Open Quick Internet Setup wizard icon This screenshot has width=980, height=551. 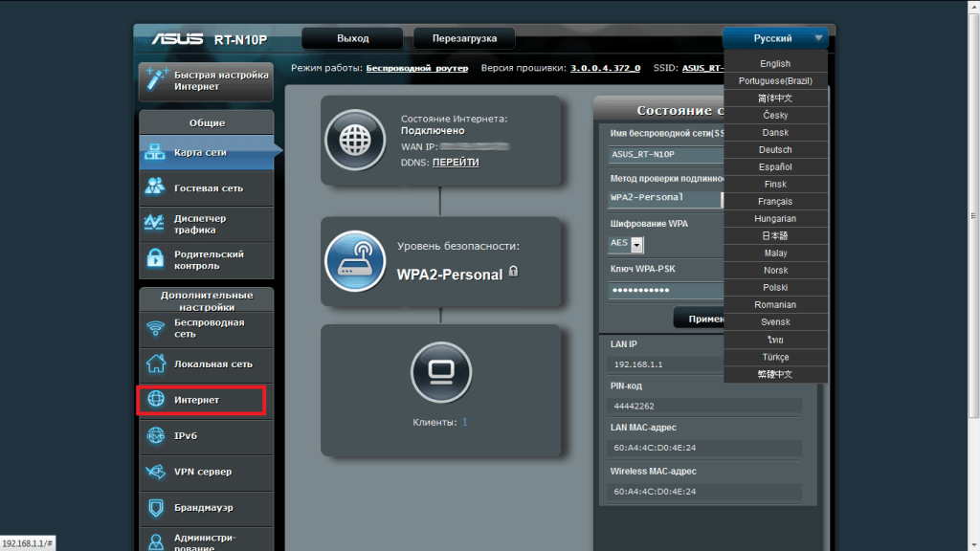click(x=155, y=79)
